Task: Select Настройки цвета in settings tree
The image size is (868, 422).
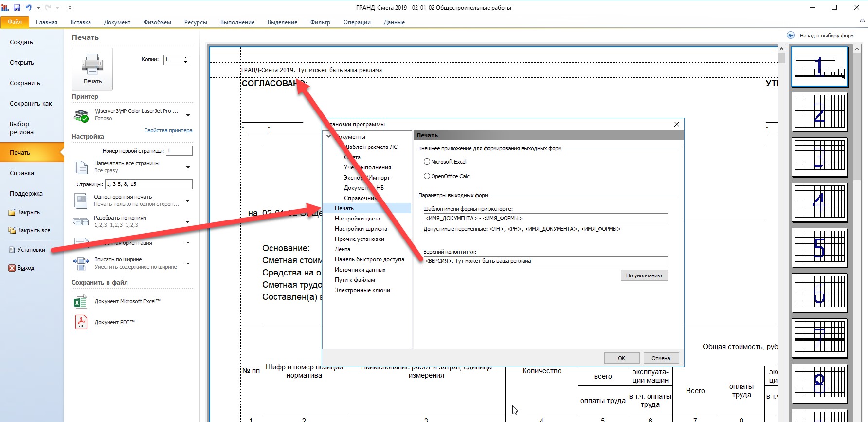Action: pyautogui.click(x=357, y=219)
